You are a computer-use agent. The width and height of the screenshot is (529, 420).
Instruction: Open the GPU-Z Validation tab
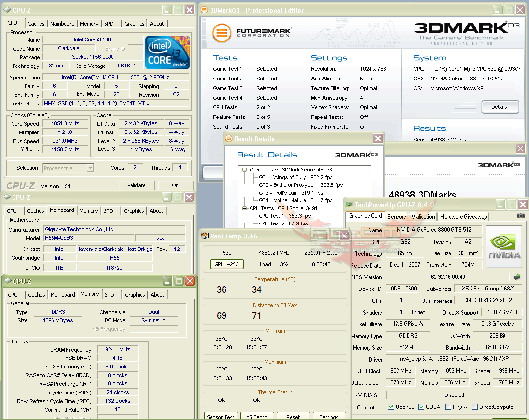pos(423,217)
